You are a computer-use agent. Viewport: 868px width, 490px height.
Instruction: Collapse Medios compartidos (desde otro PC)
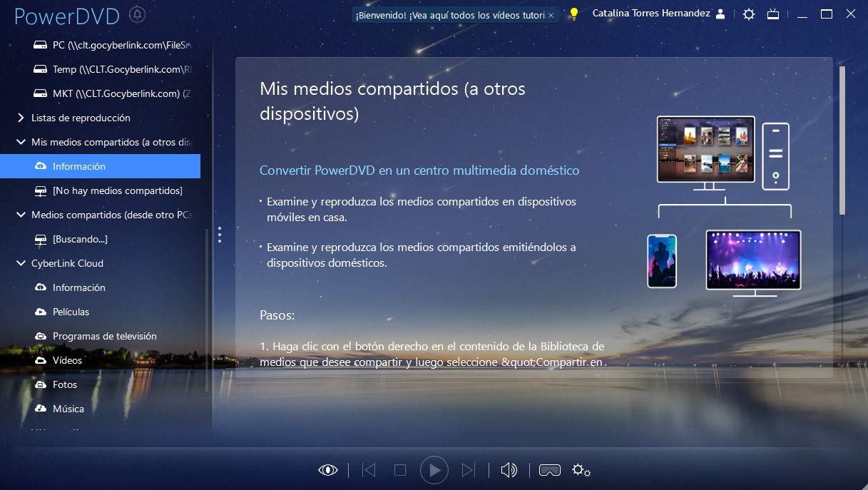coord(21,215)
